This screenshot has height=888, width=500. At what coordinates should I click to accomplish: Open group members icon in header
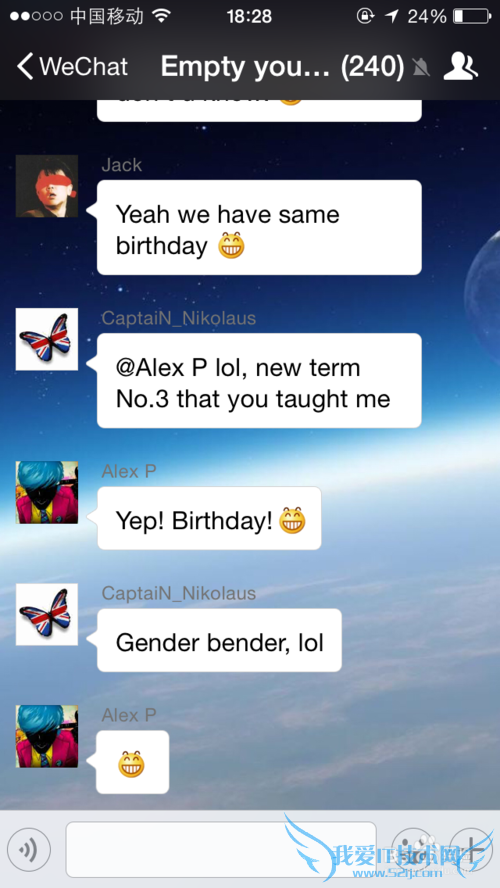(460, 67)
